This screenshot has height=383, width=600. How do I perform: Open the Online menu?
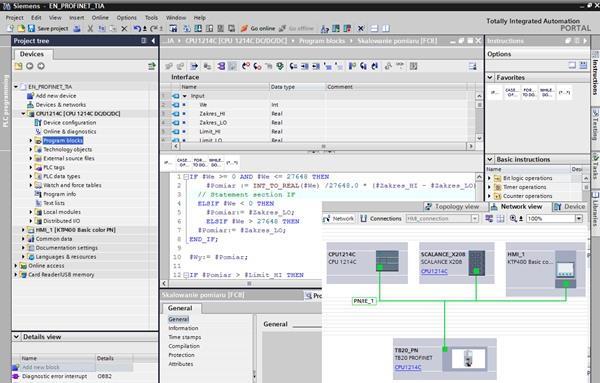click(100, 18)
